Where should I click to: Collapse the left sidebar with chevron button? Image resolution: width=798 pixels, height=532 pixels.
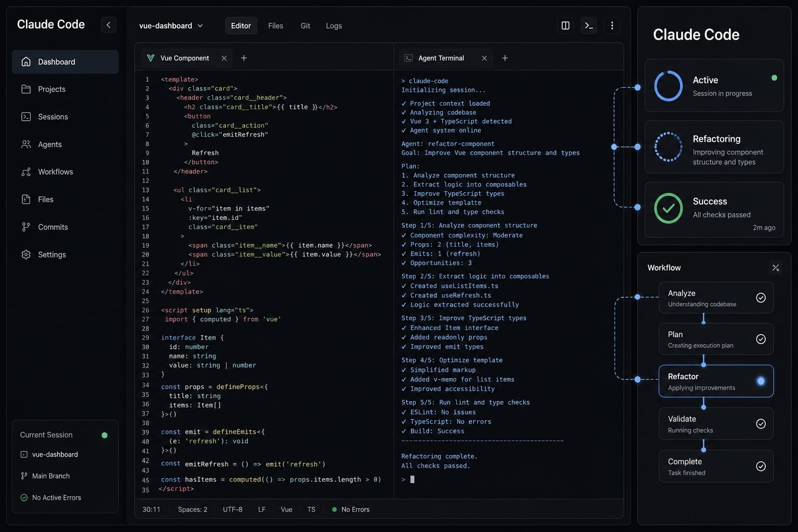point(108,24)
